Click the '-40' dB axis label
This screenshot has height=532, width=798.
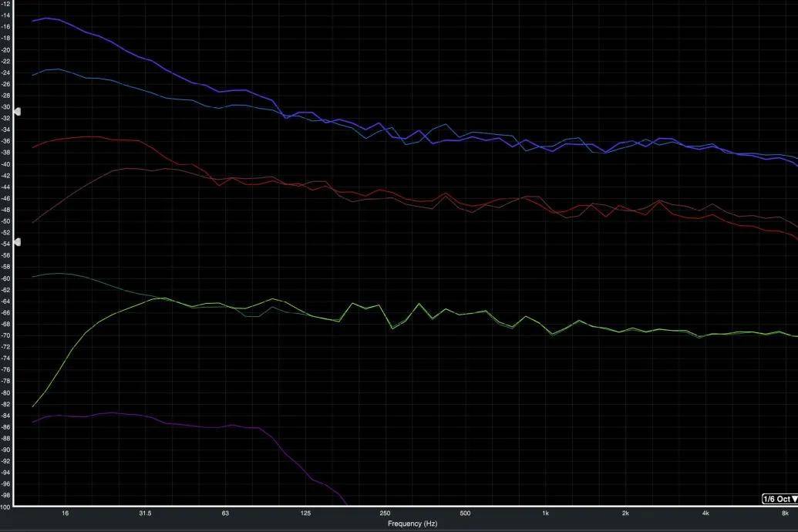click(6, 164)
